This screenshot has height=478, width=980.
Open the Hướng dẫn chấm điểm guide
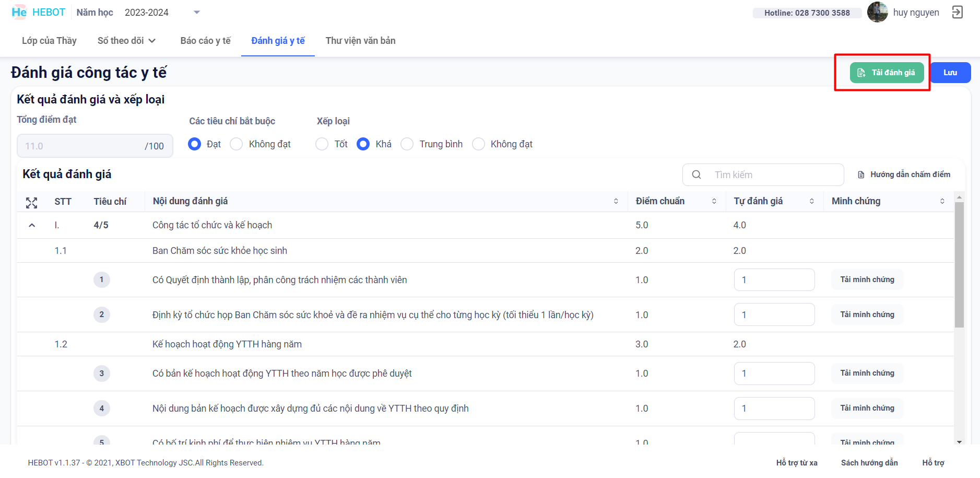pyautogui.click(x=904, y=174)
